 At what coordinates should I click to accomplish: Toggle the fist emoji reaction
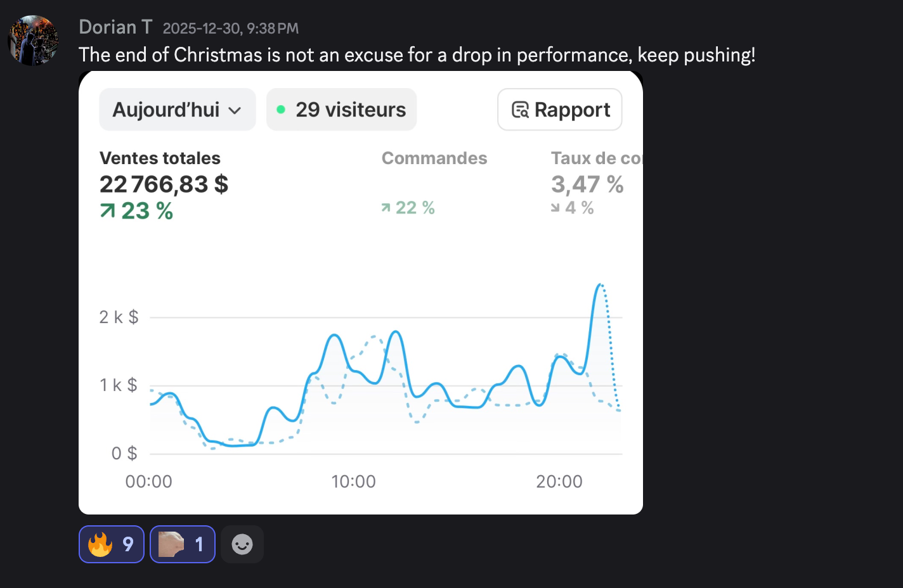(183, 544)
